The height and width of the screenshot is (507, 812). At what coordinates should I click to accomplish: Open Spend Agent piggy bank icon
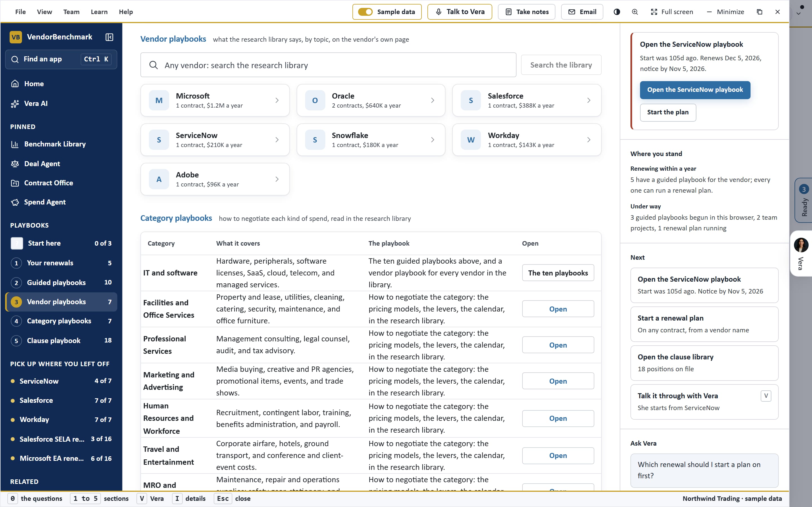coord(15,202)
